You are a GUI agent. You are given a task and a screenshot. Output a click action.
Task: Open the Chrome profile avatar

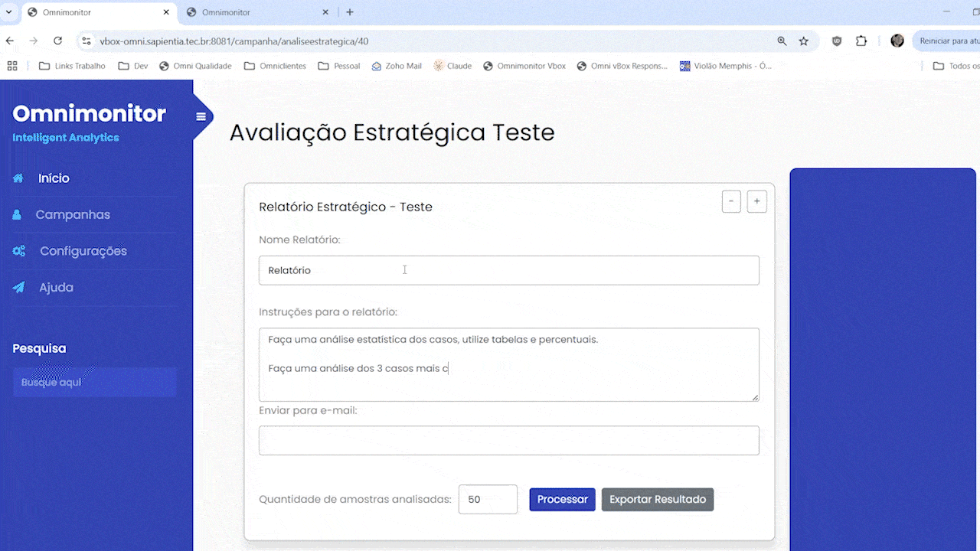(897, 41)
